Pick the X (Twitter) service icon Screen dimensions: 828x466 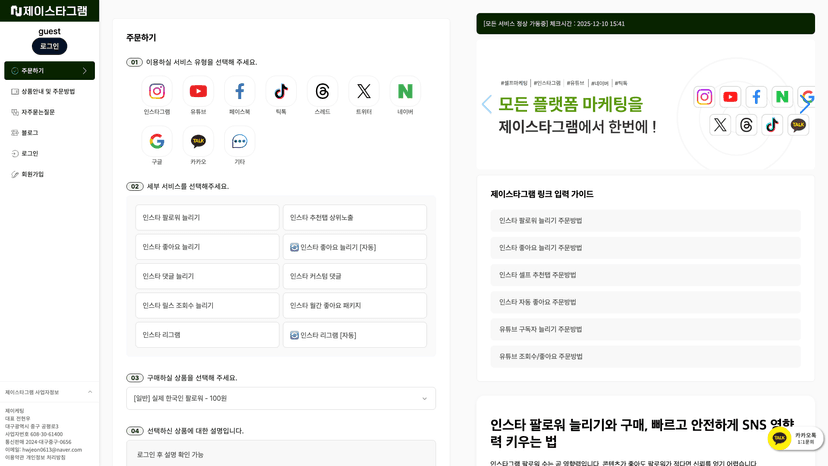click(x=364, y=91)
